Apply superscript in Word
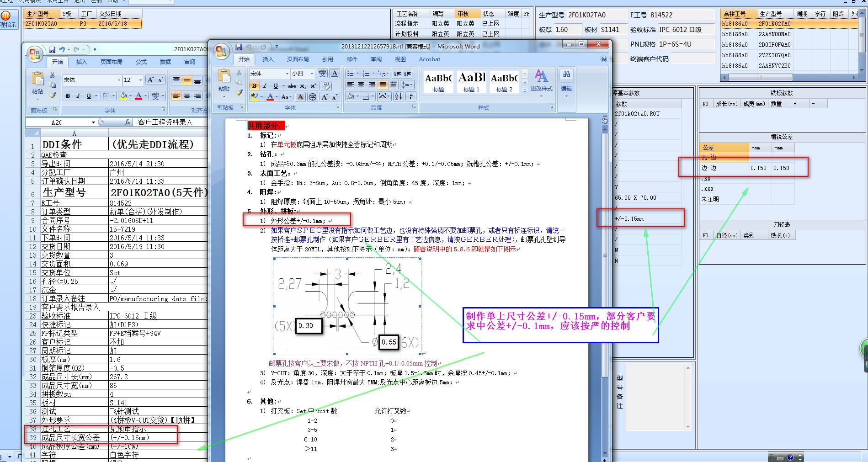Image resolution: width=868 pixels, height=462 pixels. tap(313, 85)
